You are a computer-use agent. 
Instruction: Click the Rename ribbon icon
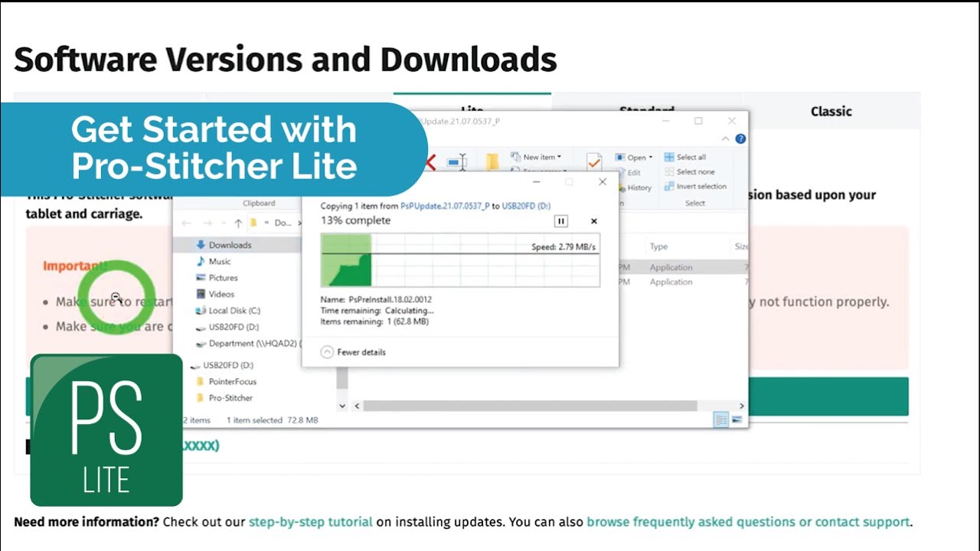point(456,162)
